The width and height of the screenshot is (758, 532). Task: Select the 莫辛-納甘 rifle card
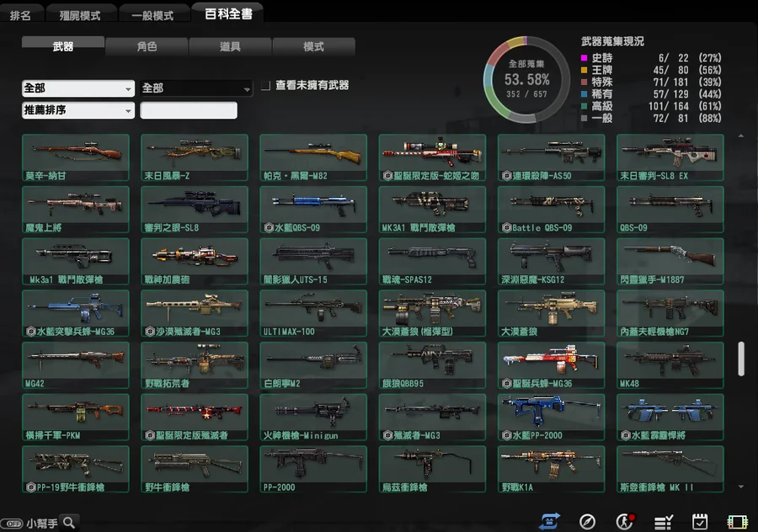76,157
